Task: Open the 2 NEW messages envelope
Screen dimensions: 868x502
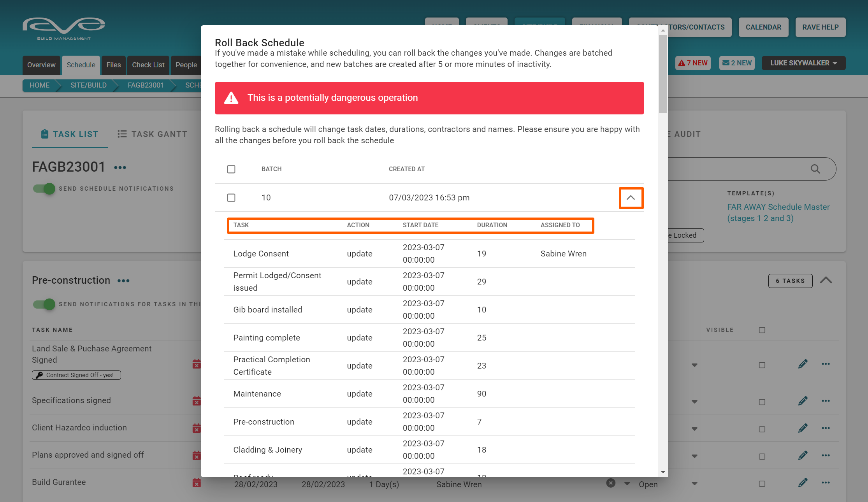Action: [x=737, y=63]
